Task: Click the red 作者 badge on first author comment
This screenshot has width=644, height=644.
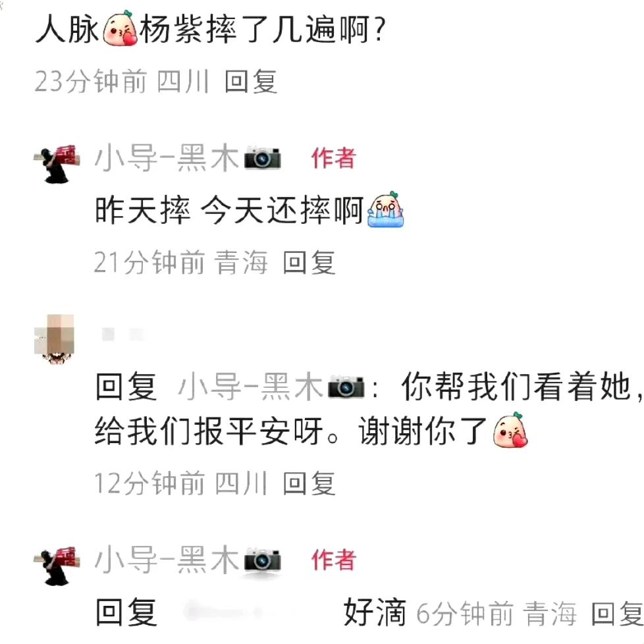Action: point(333,158)
